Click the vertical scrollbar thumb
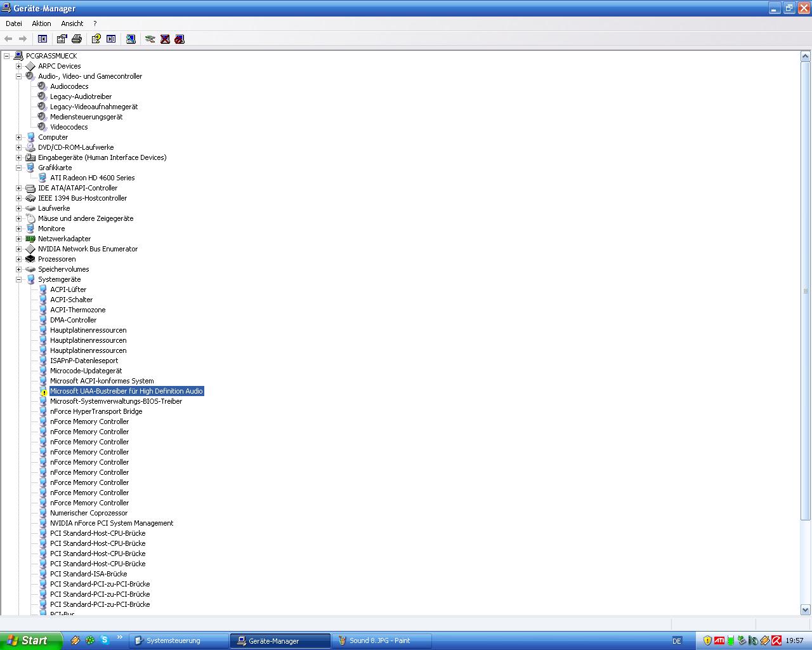The width and height of the screenshot is (812, 650). tap(806, 291)
